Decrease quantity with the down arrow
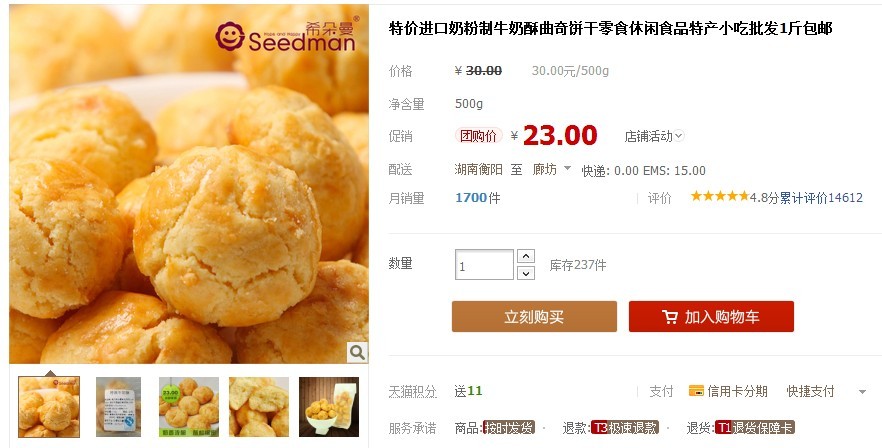Image resolution: width=882 pixels, height=448 pixels. (525, 273)
